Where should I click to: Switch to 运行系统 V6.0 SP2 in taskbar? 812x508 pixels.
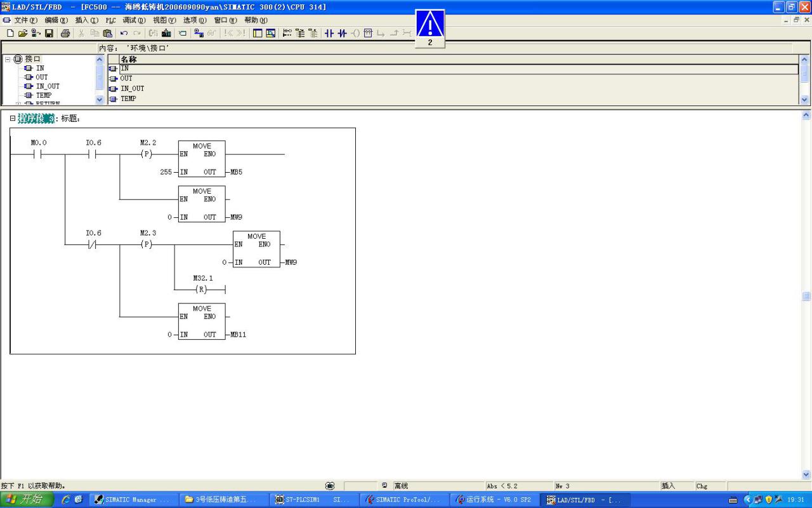pyautogui.click(x=495, y=500)
